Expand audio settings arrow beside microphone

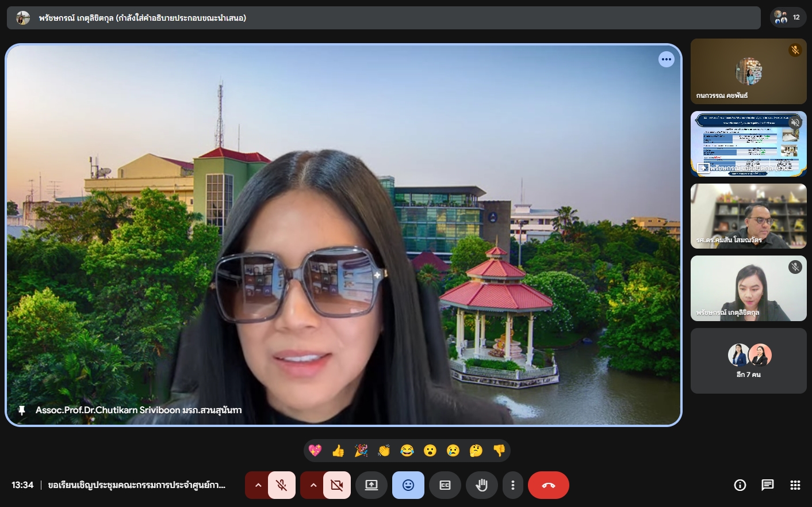click(x=258, y=485)
